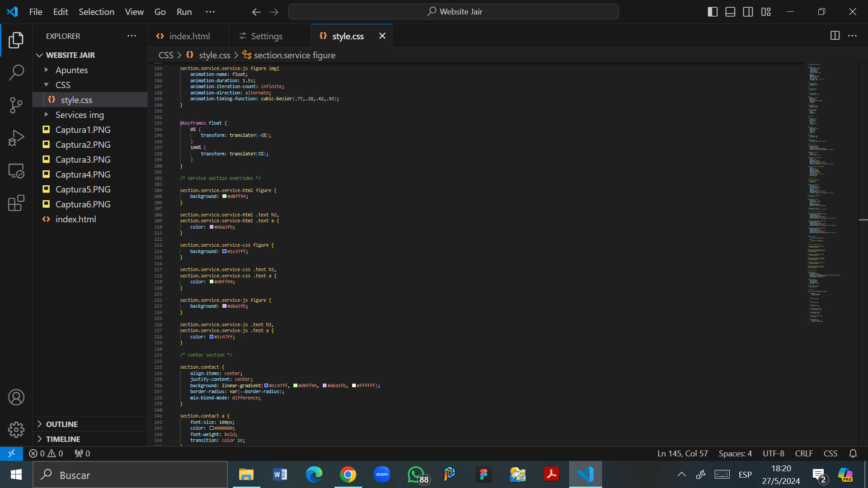Open the Search view in activity bar

tap(16, 72)
